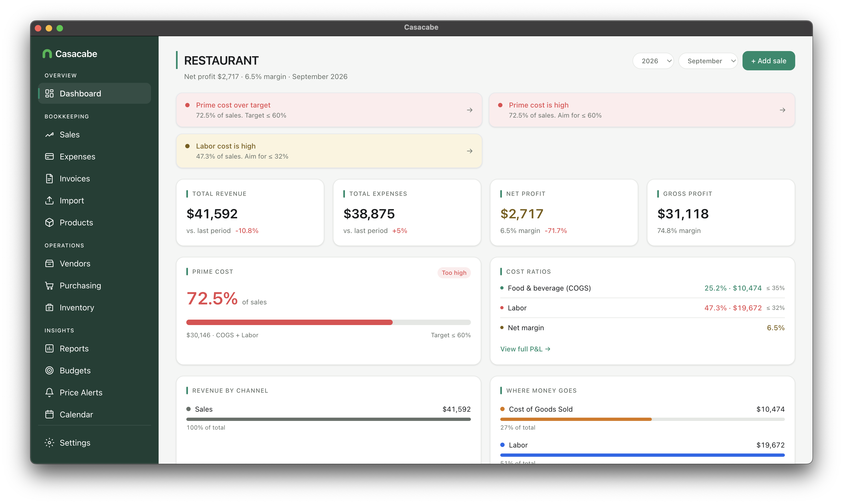Click the 72.5% of sales figure

pyautogui.click(x=227, y=299)
